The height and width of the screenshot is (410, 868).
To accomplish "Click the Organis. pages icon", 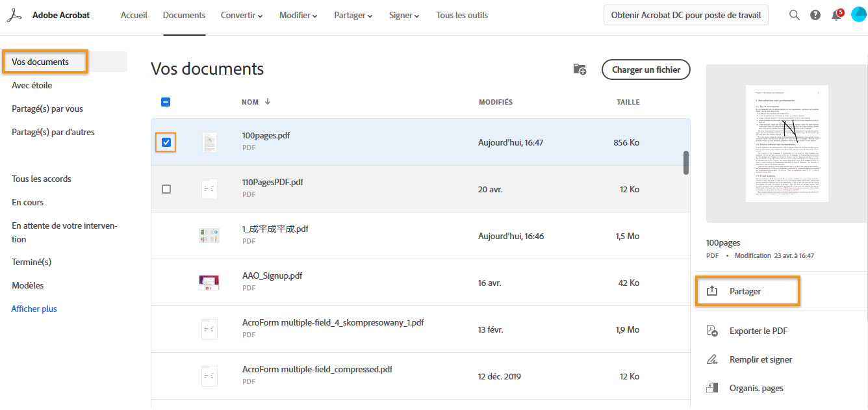I will (x=712, y=388).
